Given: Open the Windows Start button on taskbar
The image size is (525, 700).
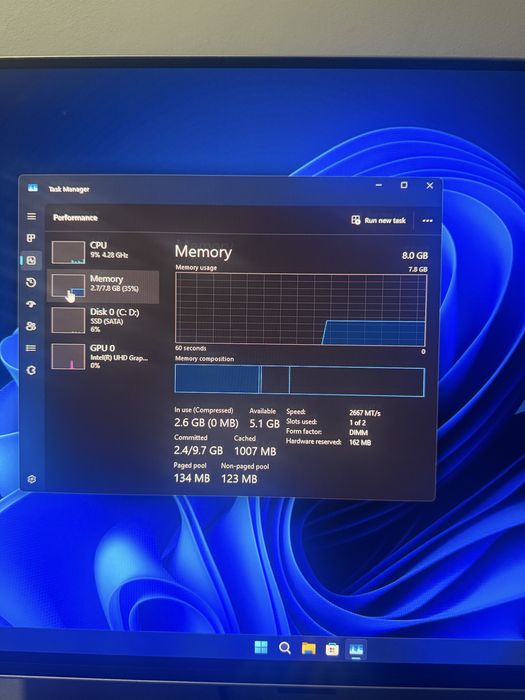Looking at the screenshot, I should [261, 647].
